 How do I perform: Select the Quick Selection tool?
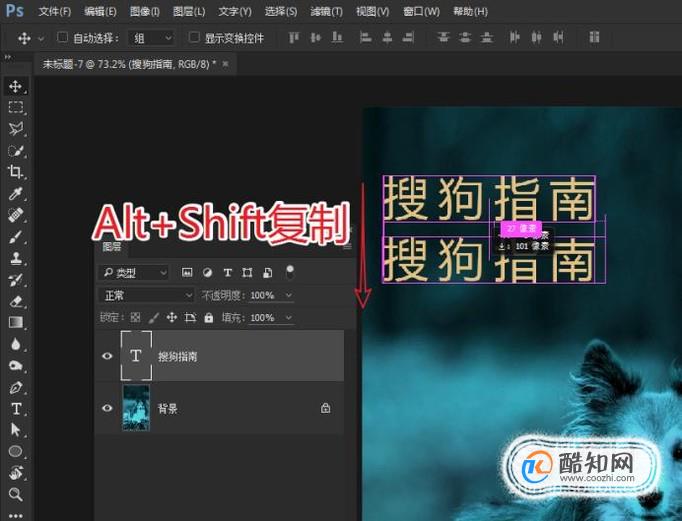coord(16,150)
